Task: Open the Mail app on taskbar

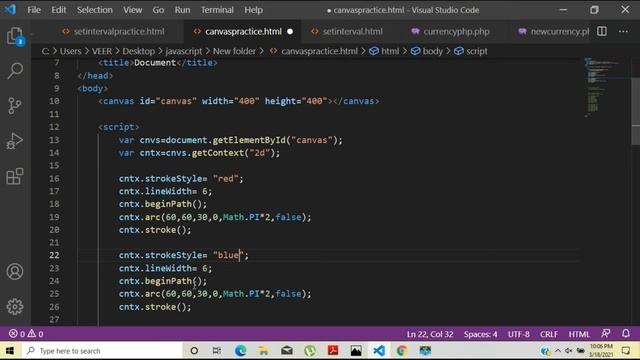Action: 287,351
